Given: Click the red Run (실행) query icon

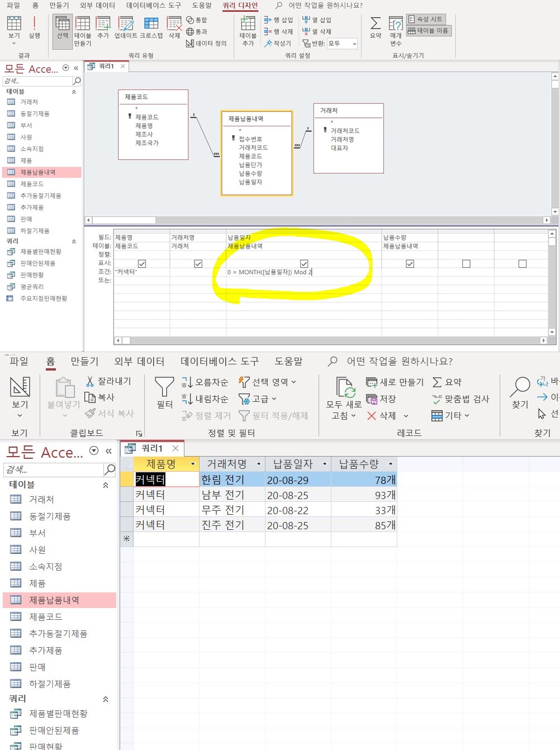Looking at the screenshot, I should point(34,26).
